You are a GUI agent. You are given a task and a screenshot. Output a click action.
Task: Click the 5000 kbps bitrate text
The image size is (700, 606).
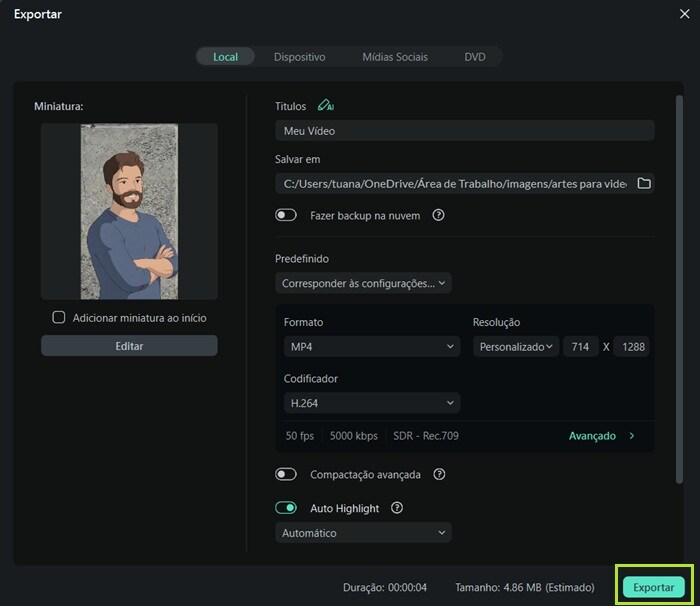coord(354,435)
